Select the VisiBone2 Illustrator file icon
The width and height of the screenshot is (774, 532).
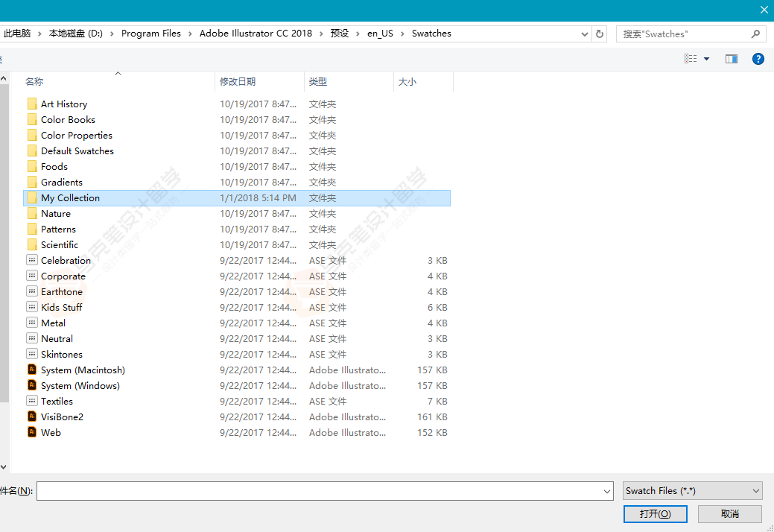(32, 417)
